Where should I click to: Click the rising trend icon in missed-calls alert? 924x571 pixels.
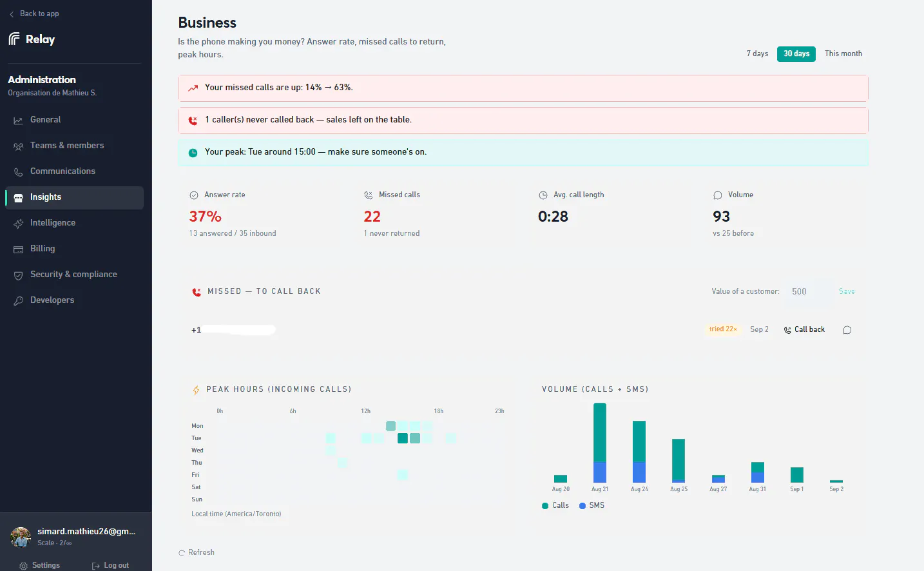coord(193,88)
